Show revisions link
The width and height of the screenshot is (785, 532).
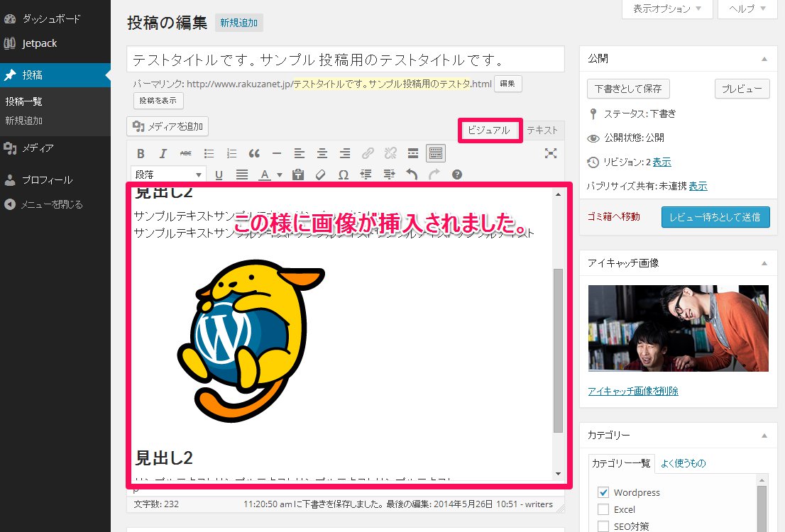click(662, 162)
